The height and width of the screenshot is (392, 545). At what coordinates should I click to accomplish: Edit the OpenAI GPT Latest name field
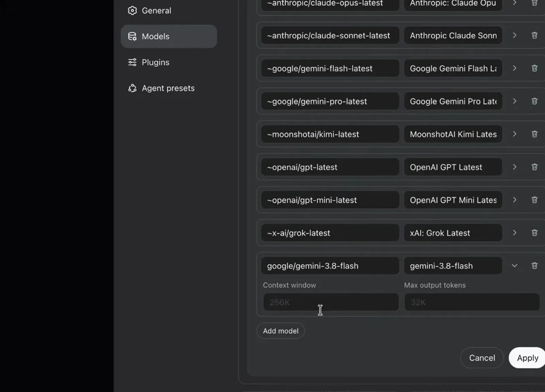coord(453,167)
